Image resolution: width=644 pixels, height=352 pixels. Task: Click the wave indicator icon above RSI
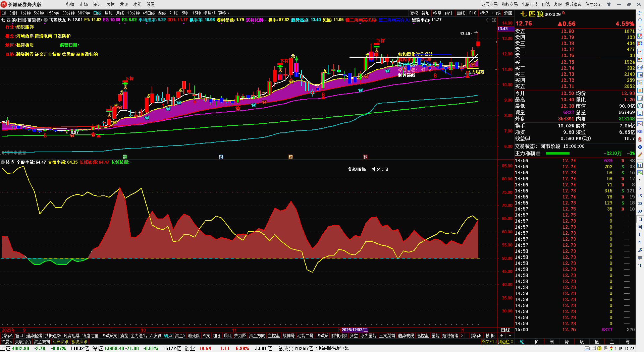640,124
